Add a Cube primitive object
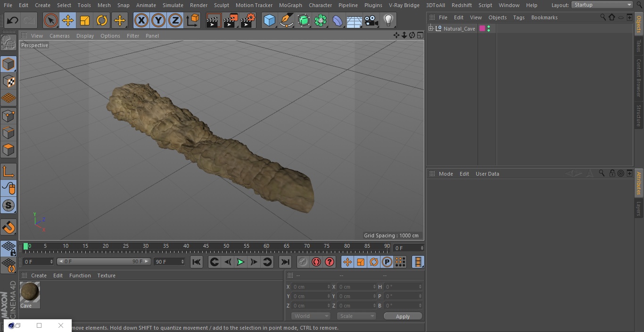This screenshot has height=332, width=644. [x=269, y=21]
